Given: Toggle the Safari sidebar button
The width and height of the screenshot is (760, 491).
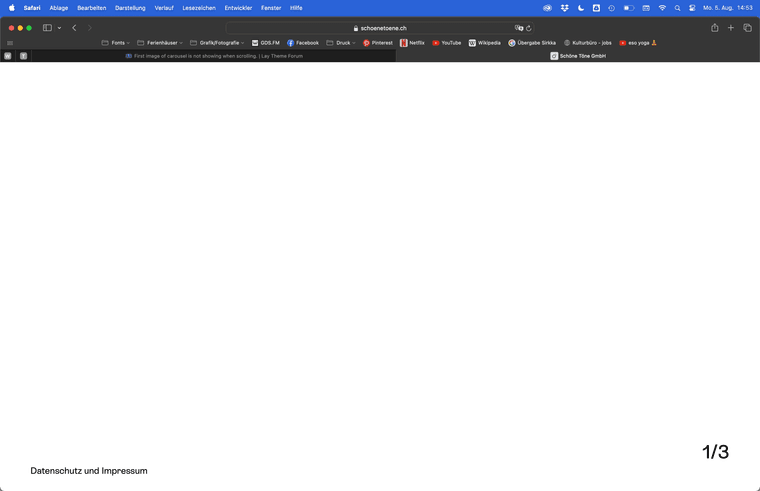Looking at the screenshot, I should [x=47, y=28].
